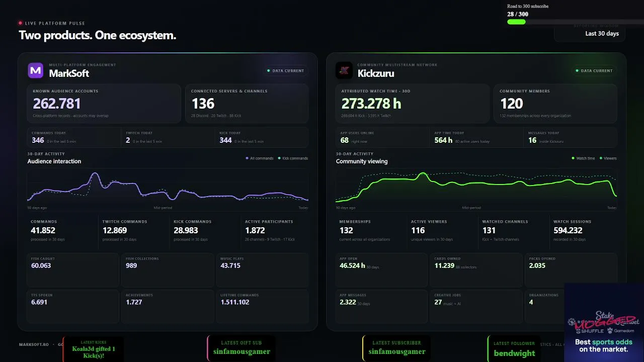Screen dimensions: 644x362
Task: Click the Commands total 41.852
Action: (x=43, y=230)
